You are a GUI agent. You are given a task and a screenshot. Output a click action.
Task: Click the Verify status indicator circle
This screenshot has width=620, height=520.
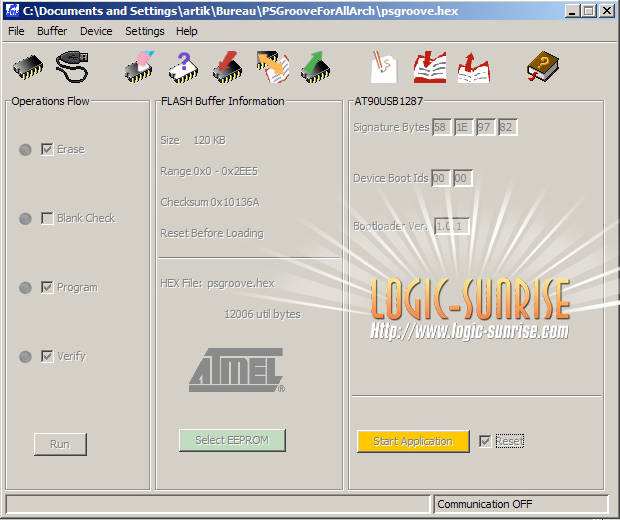(25, 357)
